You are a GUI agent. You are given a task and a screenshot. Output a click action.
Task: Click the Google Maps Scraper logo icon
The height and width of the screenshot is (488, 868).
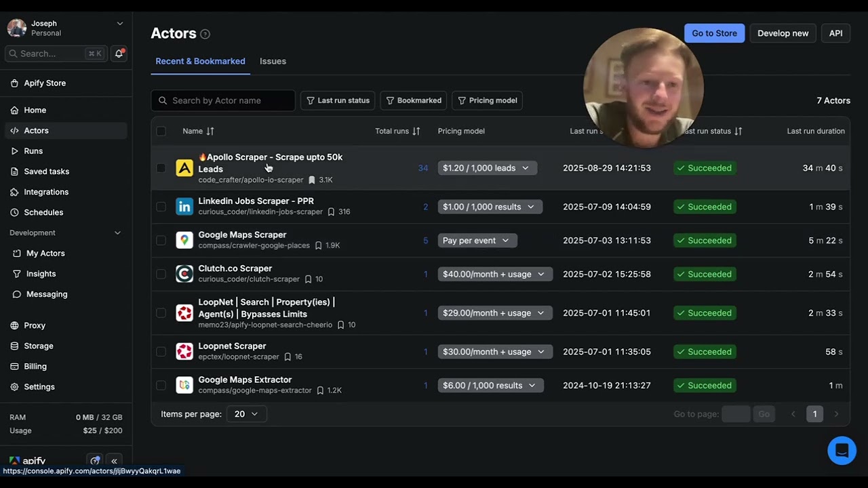point(184,240)
